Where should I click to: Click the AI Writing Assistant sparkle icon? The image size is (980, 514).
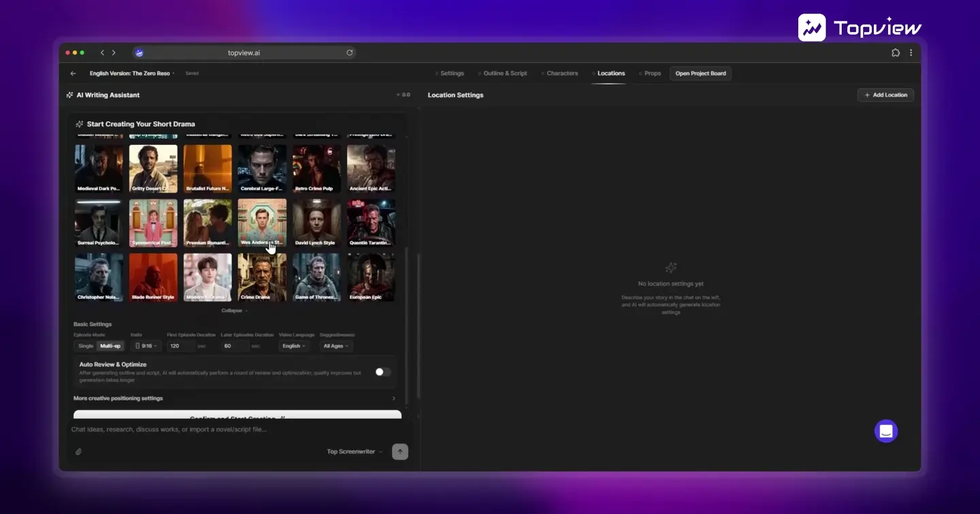click(69, 95)
